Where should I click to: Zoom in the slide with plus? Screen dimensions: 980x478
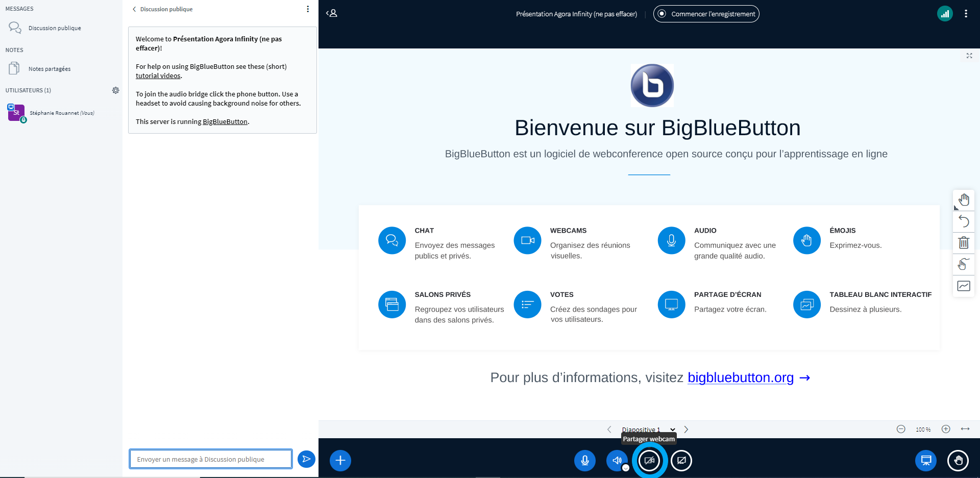[946, 429]
